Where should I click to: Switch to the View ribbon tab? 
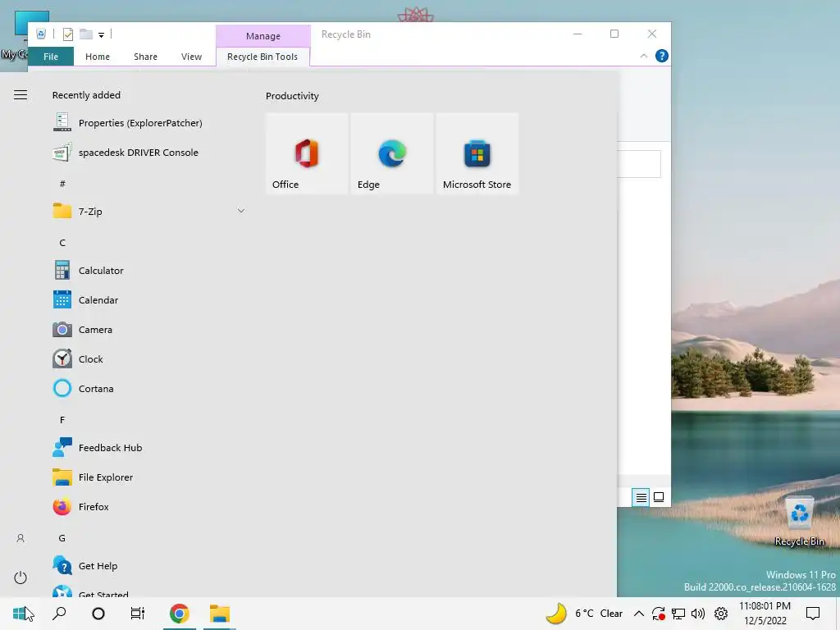191,57
